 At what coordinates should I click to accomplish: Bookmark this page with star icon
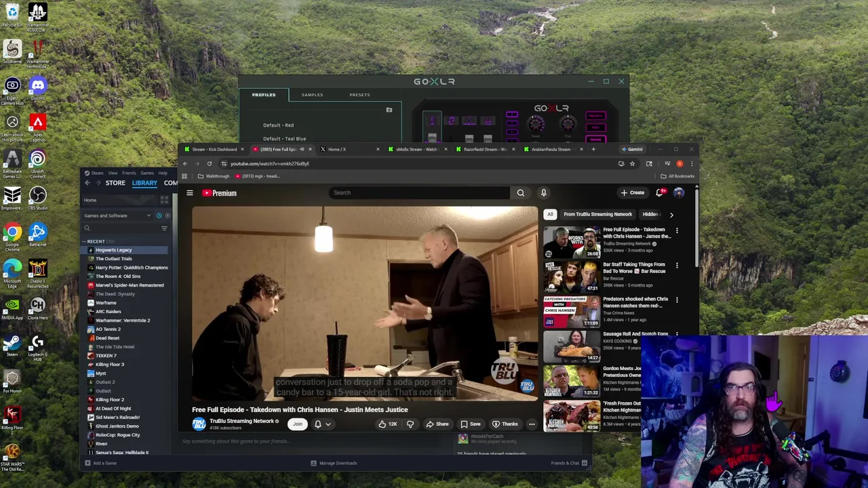tap(632, 163)
